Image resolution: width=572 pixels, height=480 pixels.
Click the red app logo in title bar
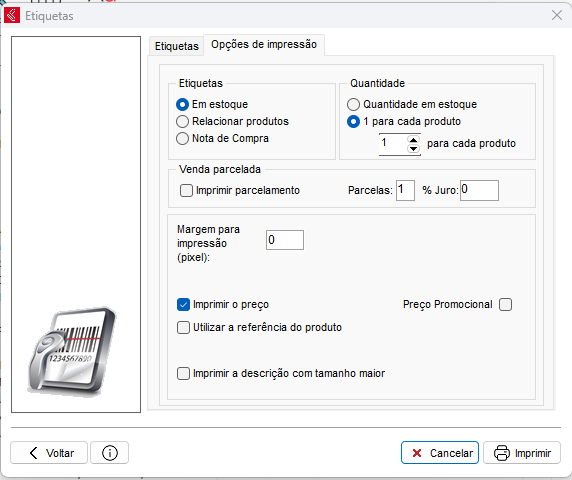[x=12, y=15]
